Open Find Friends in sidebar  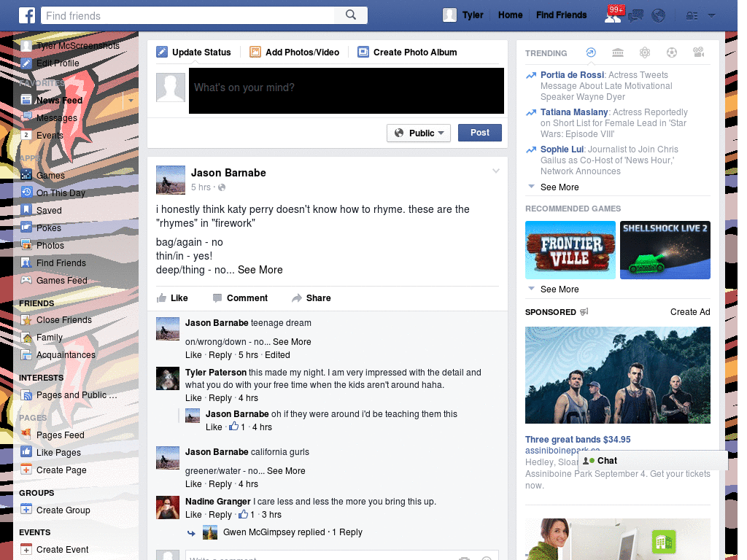pyautogui.click(x=61, y=262)
